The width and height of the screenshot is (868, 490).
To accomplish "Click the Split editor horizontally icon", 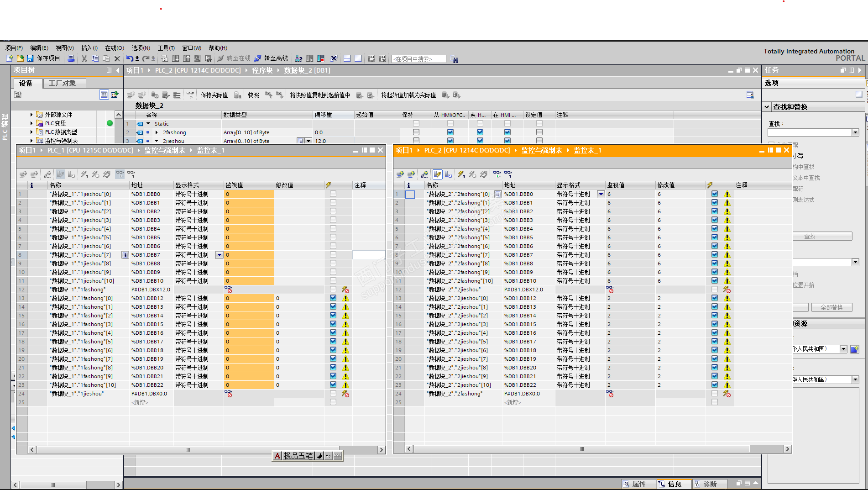I will point(347,58).
